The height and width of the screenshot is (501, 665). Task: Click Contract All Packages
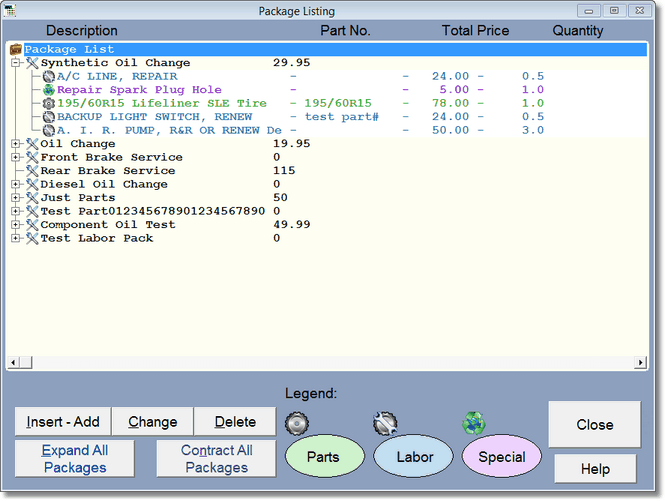click(216, 459)
